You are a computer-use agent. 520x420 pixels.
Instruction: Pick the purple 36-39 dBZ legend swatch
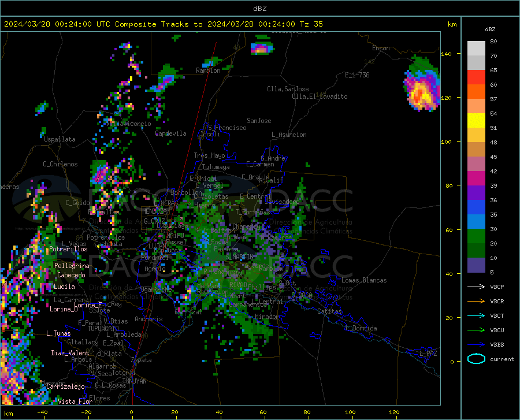coord(476,192)
